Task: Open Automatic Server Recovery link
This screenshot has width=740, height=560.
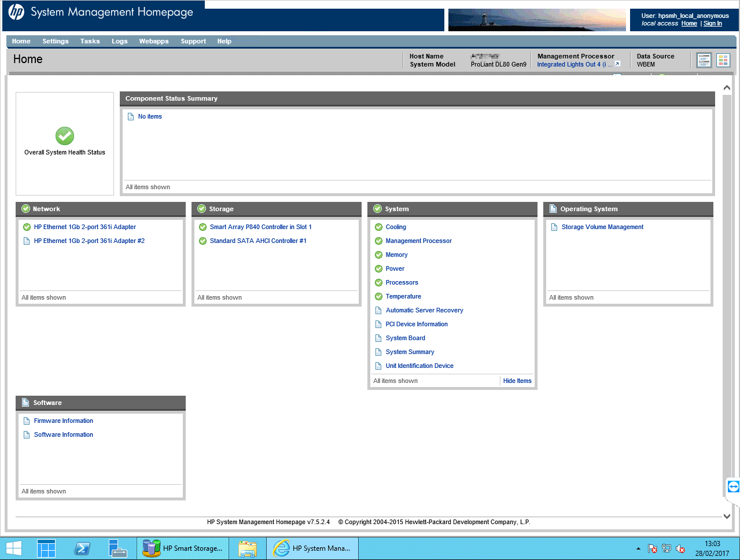Action: tap(425, 311)
